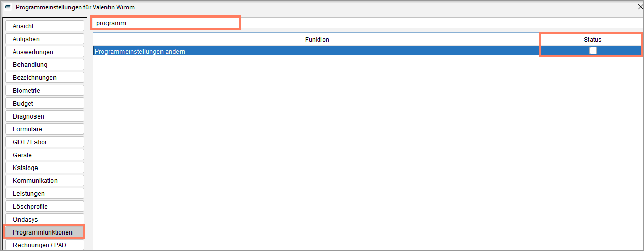
Task: Select the Biometrie category
Action: coord(45,90)
